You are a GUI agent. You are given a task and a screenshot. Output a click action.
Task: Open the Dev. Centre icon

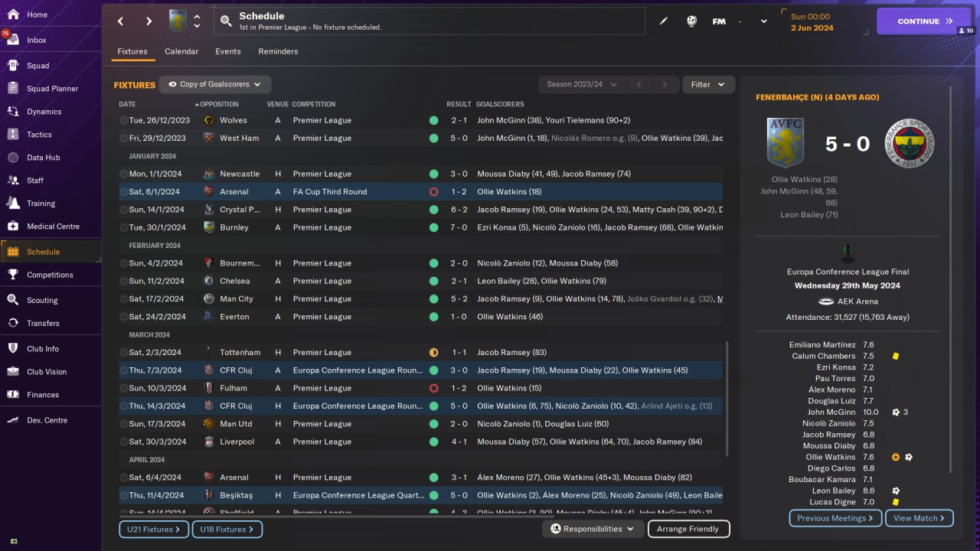pos(13,420)
